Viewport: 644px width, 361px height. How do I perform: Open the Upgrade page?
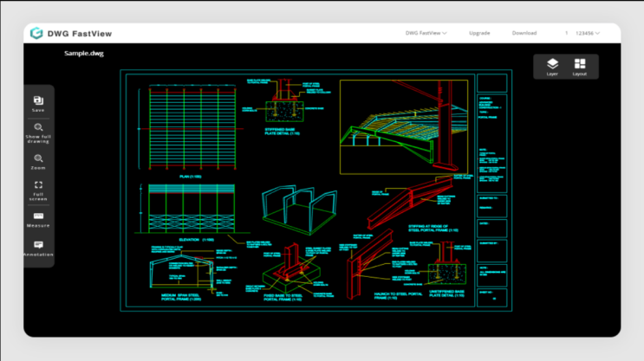[479, 33]
